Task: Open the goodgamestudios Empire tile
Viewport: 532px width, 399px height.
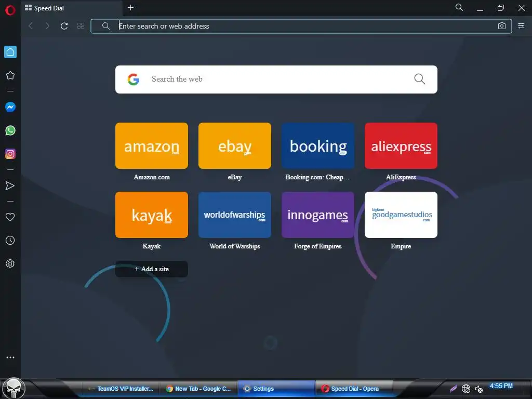Action: (x=401, y=215)
